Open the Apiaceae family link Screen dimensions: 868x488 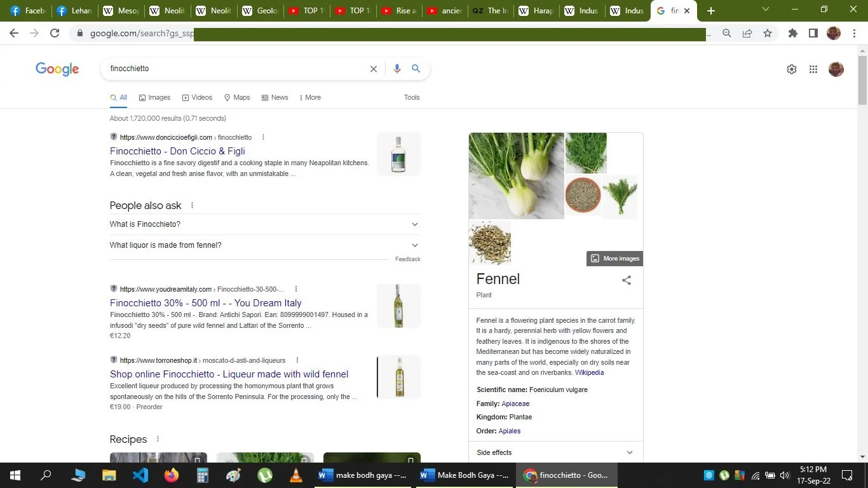pyautogui.click(x=515, y=404)
